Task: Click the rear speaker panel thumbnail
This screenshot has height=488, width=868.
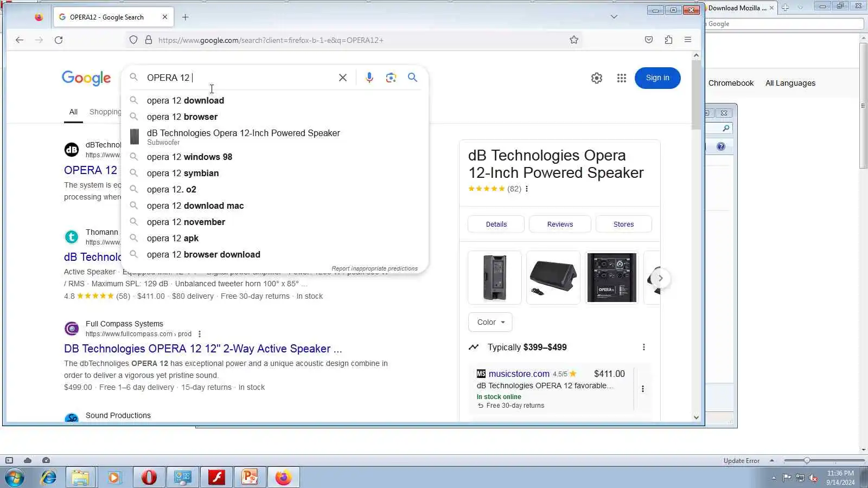Action: click(x=611, y=278)
